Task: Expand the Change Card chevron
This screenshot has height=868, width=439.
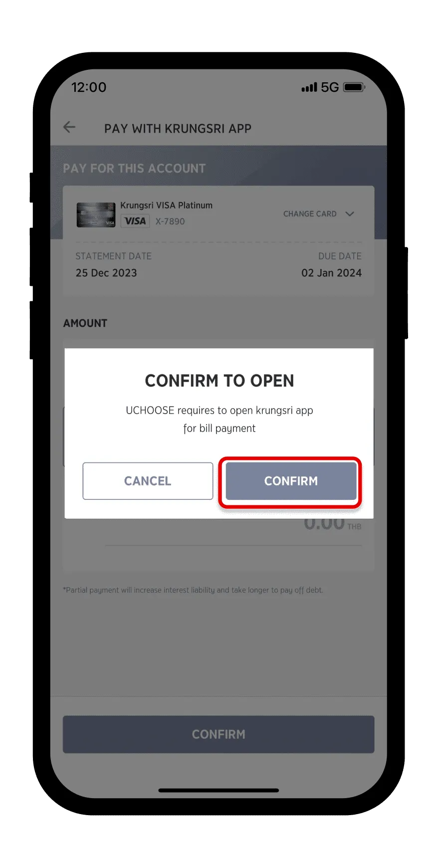Action: [x=350, y=214]
